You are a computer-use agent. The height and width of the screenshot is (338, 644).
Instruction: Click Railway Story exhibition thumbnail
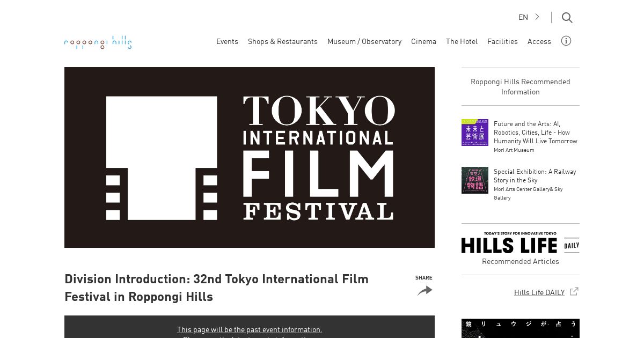[475, 180]
